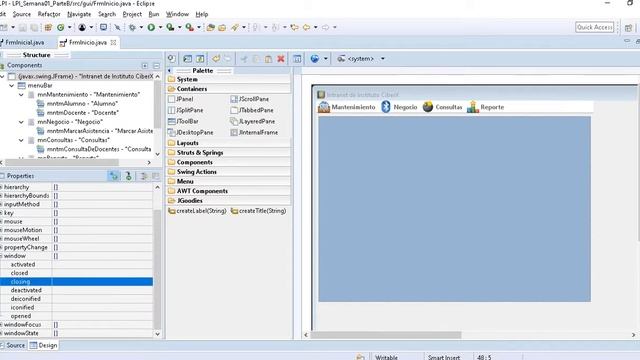Click the Consultas menu in form preview
This screenshot has width=640, height=360.
[x=442, y=107]
